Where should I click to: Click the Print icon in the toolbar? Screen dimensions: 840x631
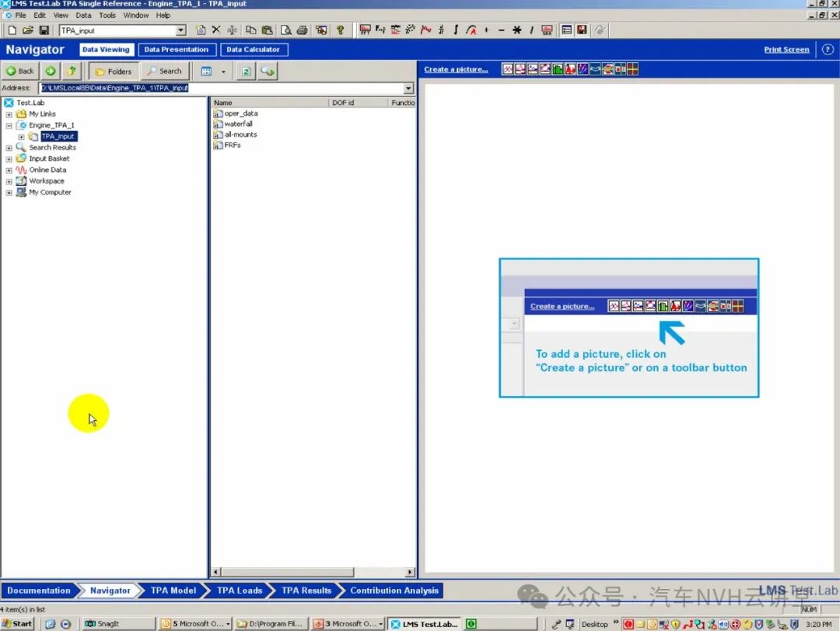tap(302, 30)
